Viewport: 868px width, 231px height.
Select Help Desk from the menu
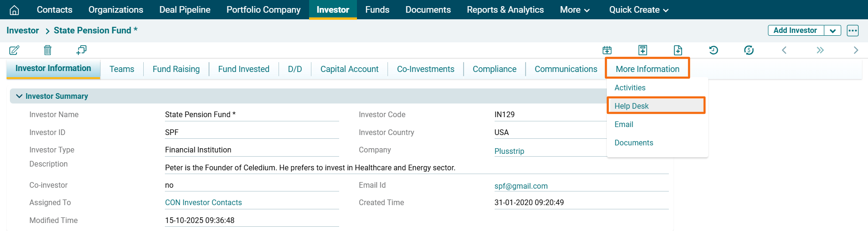(631, 106)
